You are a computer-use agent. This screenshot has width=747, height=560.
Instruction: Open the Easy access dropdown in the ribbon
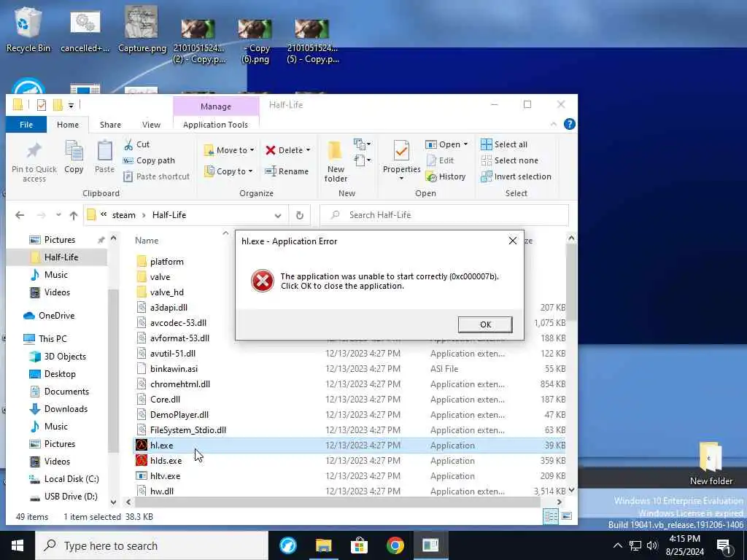[x=362, y=160]
